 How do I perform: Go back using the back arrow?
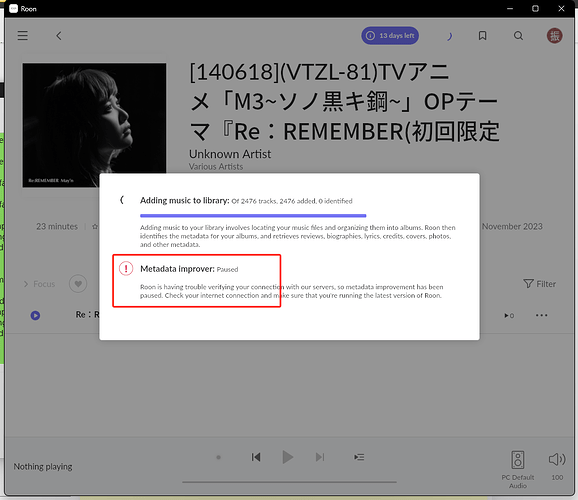click(59, 36)
